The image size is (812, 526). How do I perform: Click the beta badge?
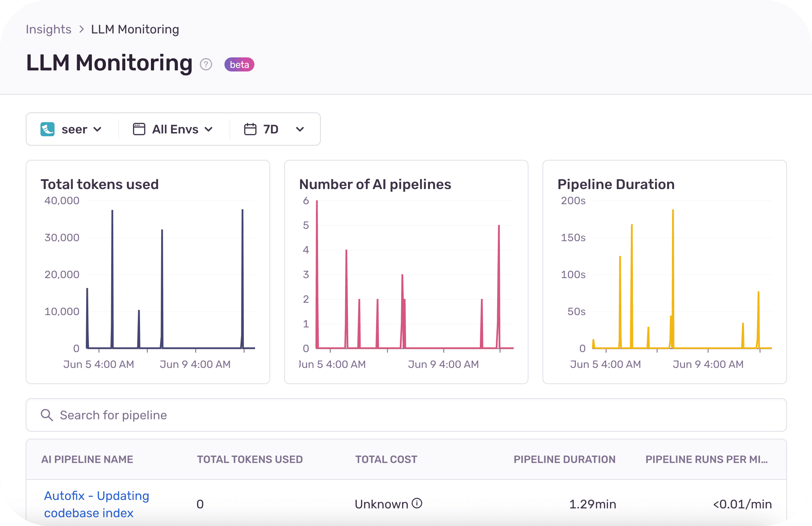(x=239, y=64)
